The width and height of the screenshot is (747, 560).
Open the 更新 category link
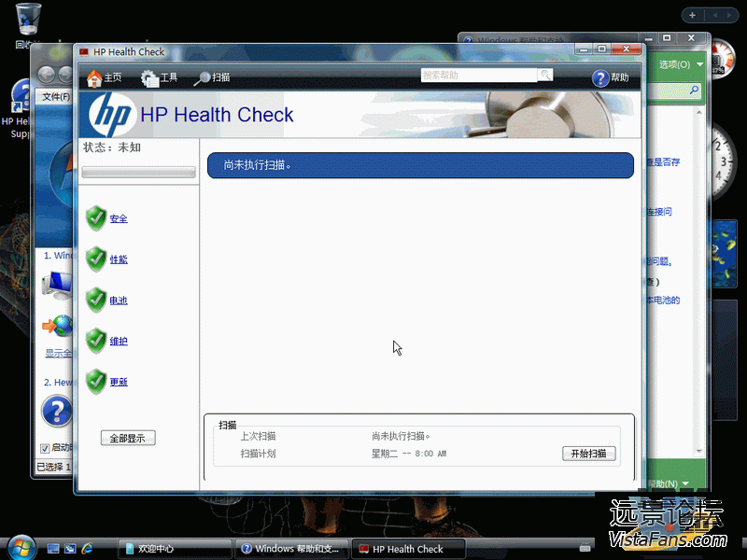(119, 382)
